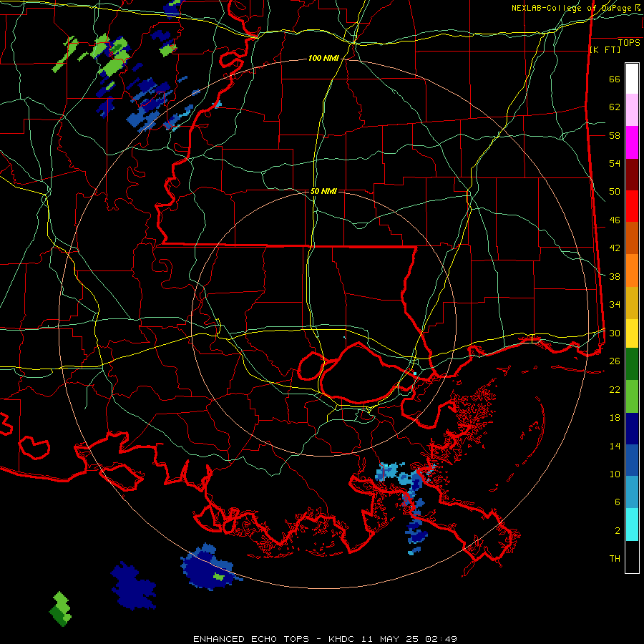Click the legend value 62

point(615,107)
